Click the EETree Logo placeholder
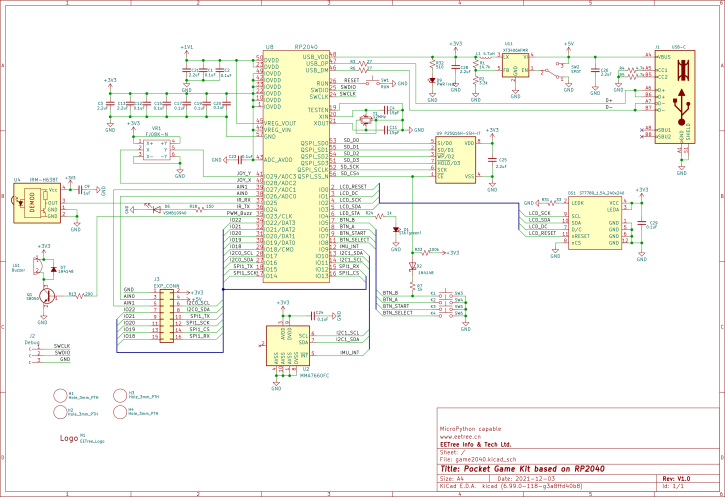The width and height of the screenshot is (725, 498). (68, 438)
